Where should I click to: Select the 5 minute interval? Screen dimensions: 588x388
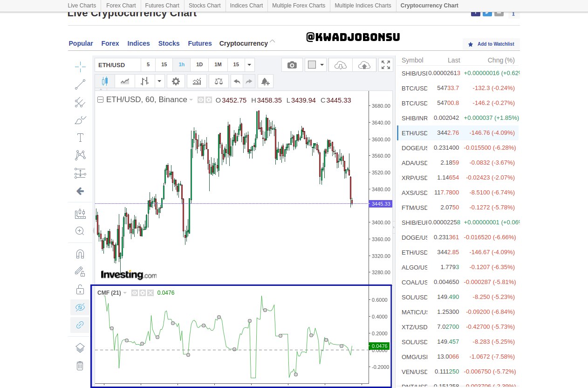click(148, 65)
